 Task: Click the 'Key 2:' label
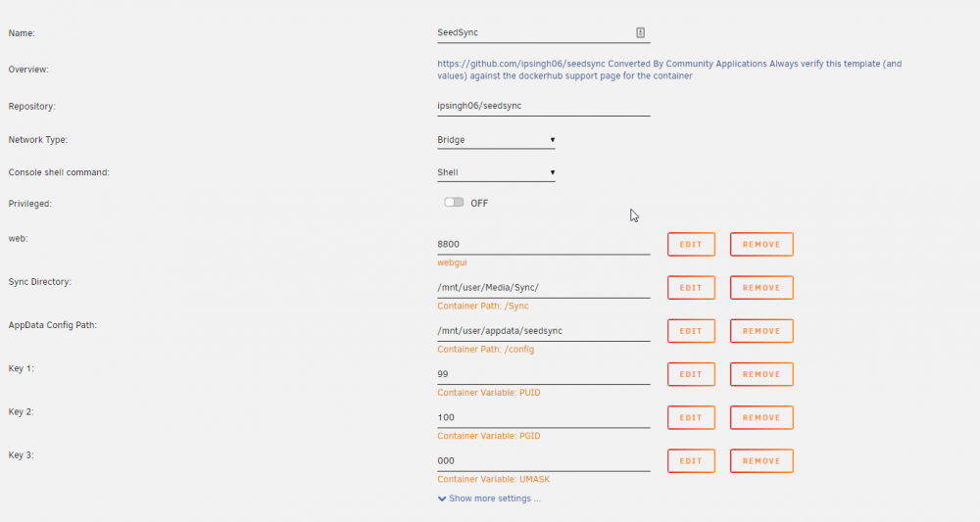[22, 412]
